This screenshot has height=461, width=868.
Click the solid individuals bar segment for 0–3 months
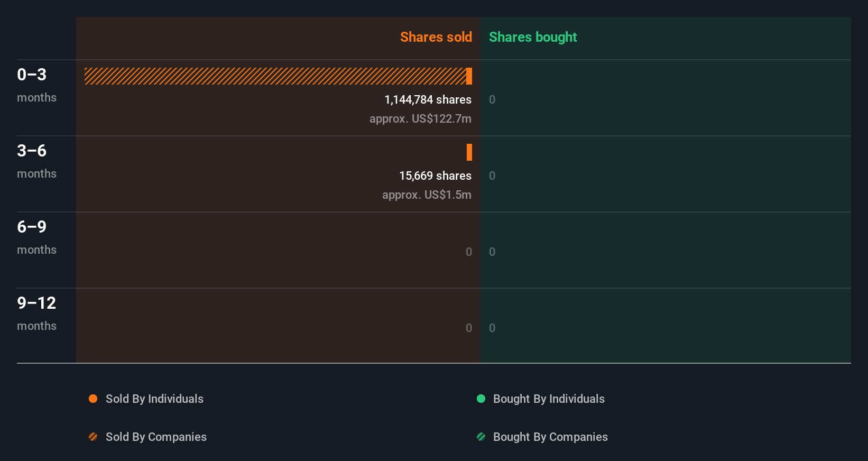469,76
